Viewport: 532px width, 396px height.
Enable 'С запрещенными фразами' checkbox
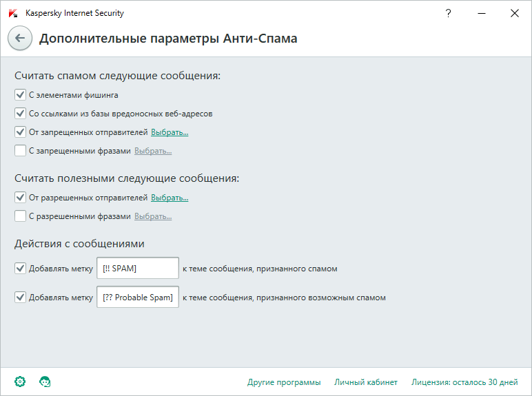click(x=21, y=151)
